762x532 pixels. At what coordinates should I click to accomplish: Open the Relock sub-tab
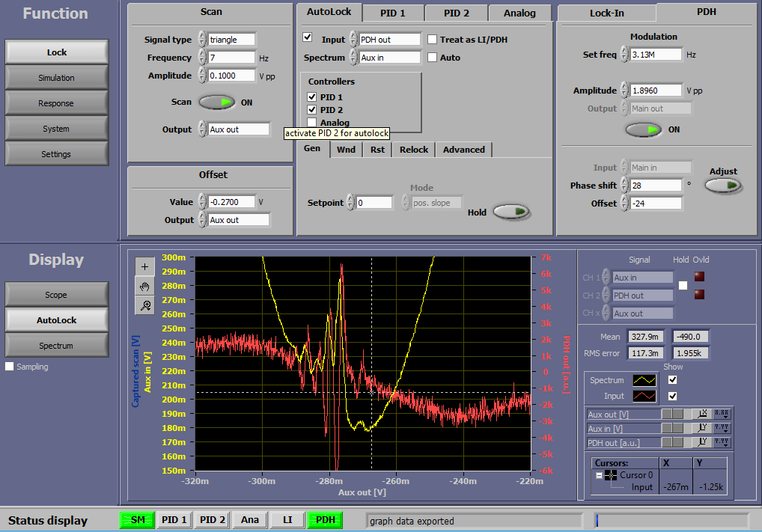(x=414, y=150)
